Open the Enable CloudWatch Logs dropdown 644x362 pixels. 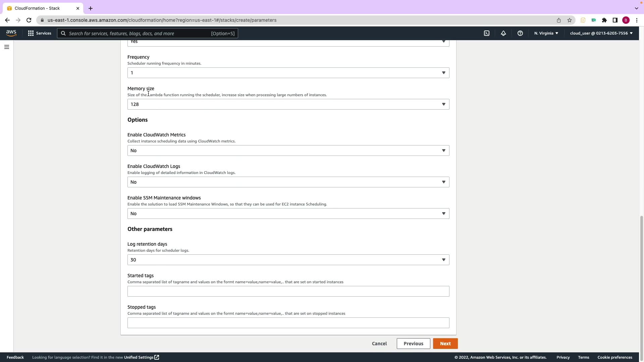coord(288,182)
